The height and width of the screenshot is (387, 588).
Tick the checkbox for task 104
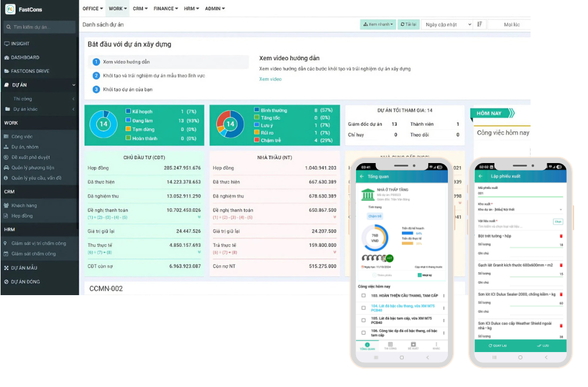click(363, 308)
